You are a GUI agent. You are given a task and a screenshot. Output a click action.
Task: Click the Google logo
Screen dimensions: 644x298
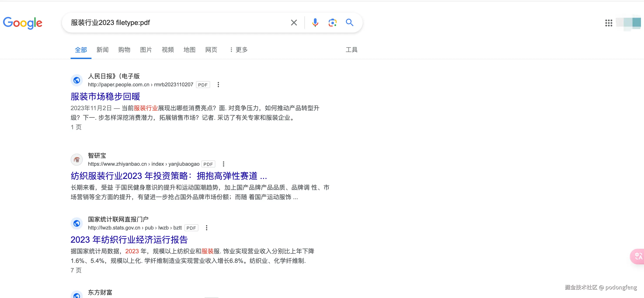click(x=23, y=23)
